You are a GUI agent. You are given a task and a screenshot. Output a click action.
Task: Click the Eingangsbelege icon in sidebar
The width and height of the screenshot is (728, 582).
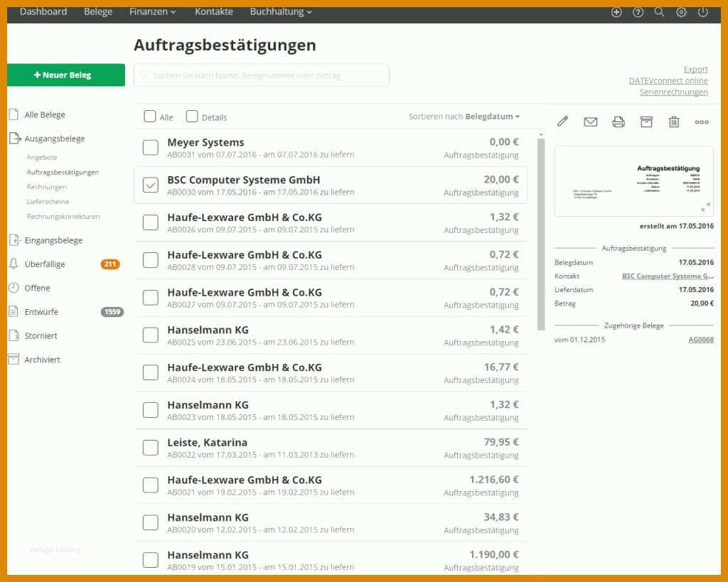[14, 240]
